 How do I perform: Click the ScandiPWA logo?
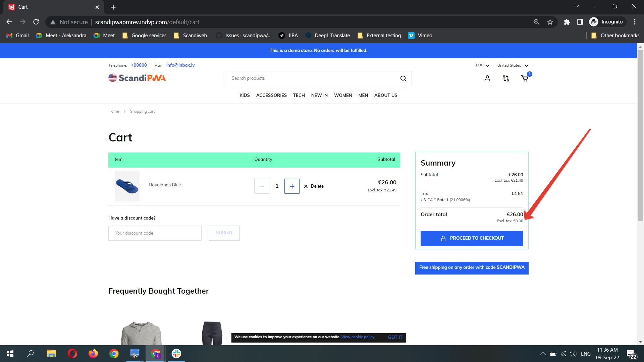[137, 78]
